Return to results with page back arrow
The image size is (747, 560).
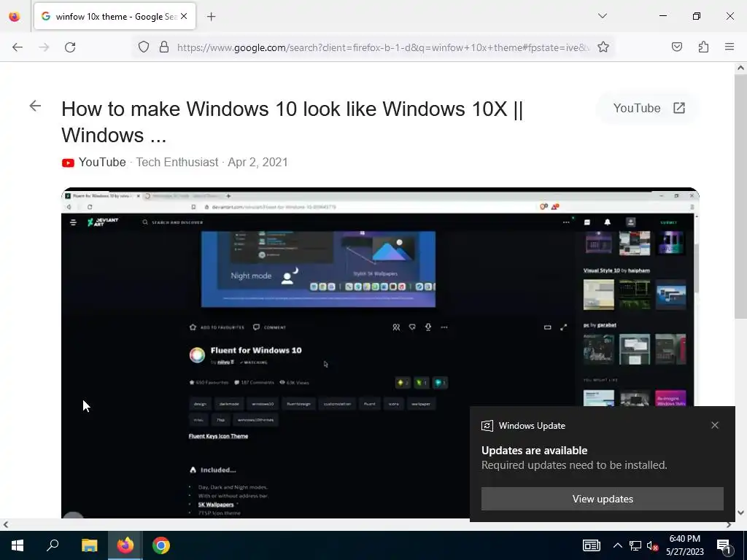click(35, 106)
